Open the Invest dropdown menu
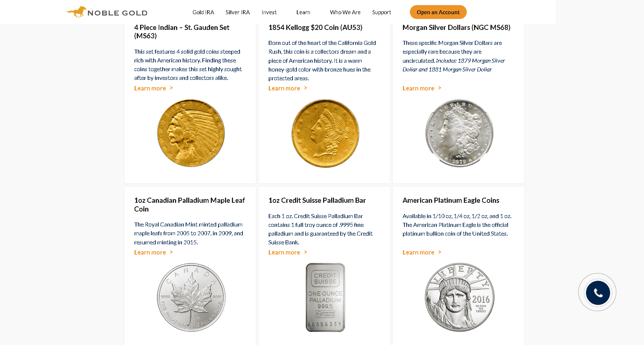Viewport: 644px width, 345px height. coord(269,12)
